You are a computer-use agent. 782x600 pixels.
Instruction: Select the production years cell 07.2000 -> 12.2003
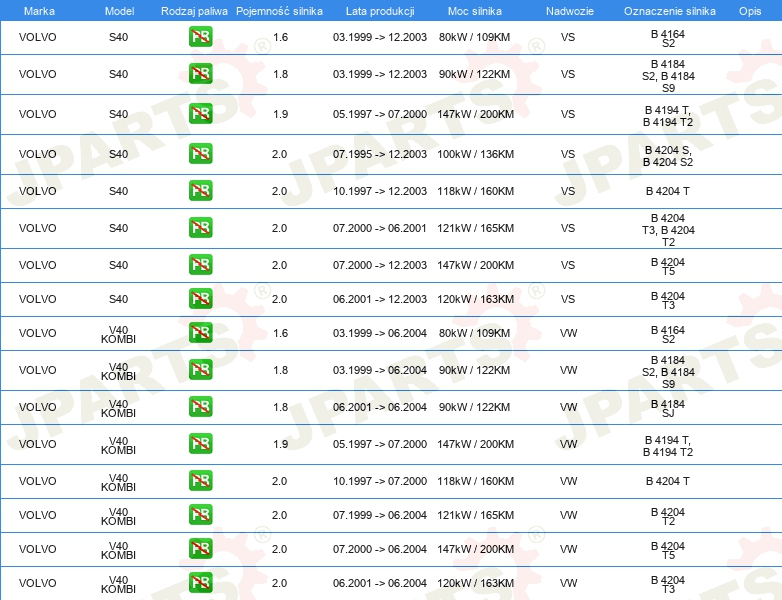380,265
